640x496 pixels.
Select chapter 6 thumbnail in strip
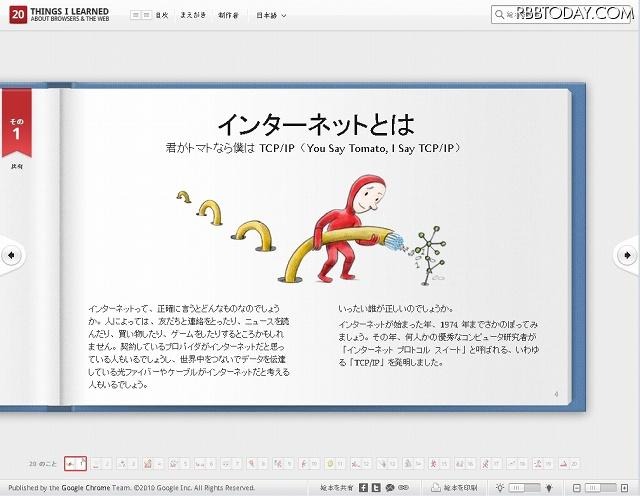pos(204,464)
